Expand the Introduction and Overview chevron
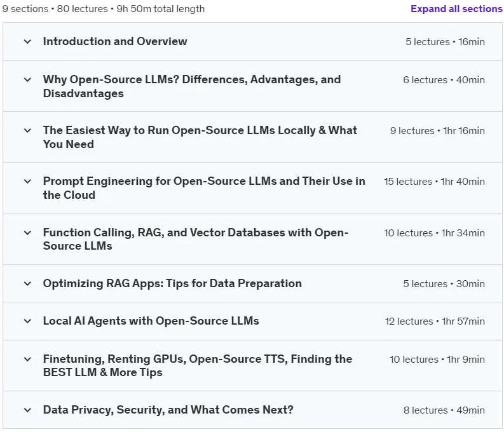Screen dimensions: 504x432 27,41
